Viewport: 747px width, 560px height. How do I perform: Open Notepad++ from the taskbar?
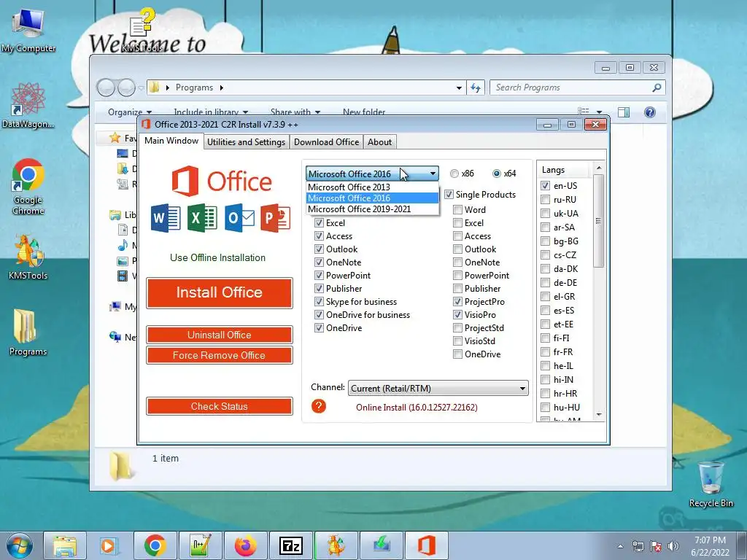point(200,545)
